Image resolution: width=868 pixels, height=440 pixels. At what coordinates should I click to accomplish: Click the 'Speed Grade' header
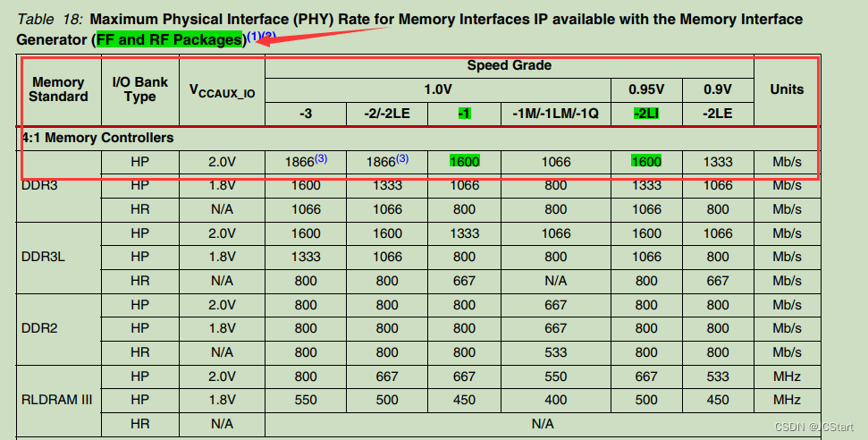click(510, 65)
